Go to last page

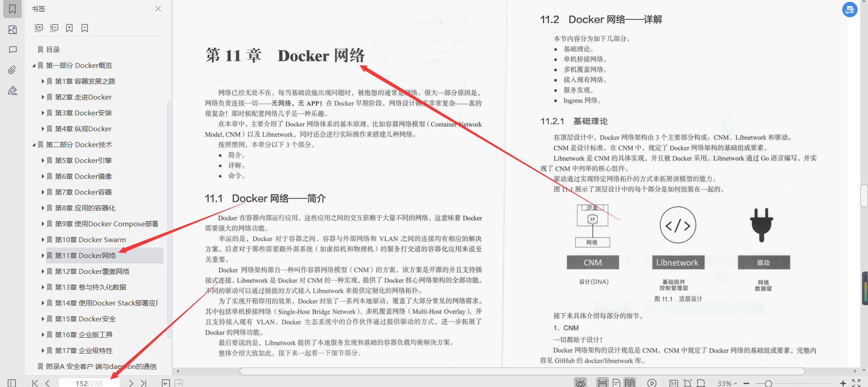(144, 383)
